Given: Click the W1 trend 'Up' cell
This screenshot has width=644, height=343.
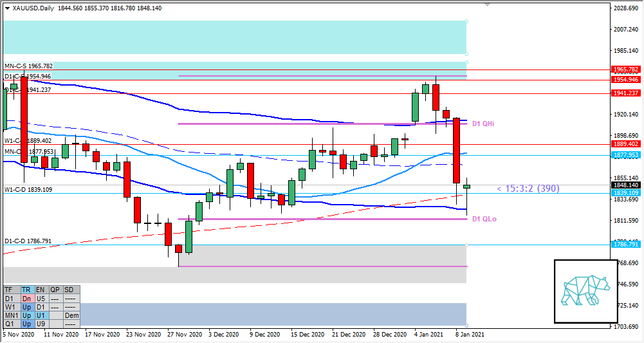Looking at the screenshot, I should pos(27,307).
